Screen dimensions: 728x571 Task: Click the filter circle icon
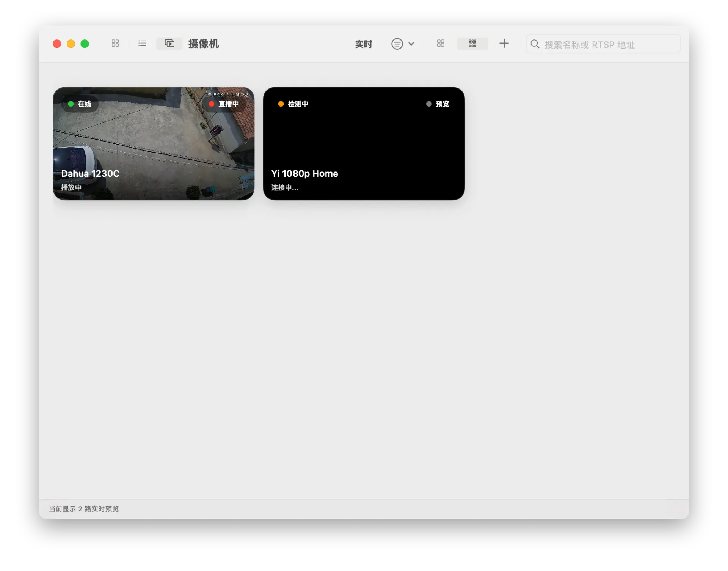click(x=397, y=44)
